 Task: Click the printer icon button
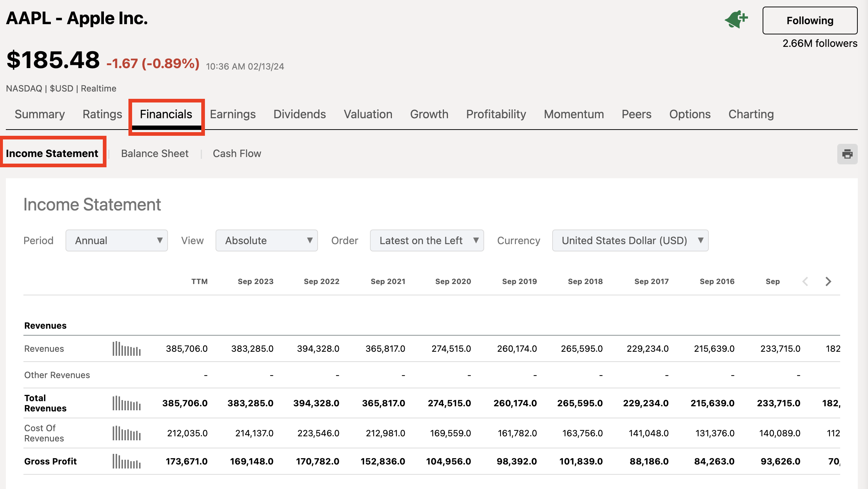pyautogui.click(x=847, y=154)
